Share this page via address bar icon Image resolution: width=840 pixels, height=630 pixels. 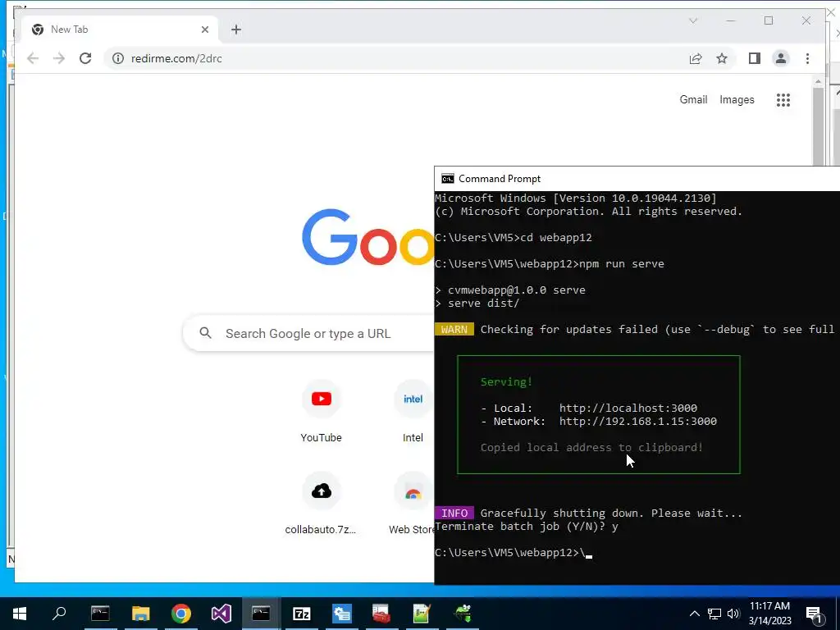pyautogui.click(x=696, y=58)
